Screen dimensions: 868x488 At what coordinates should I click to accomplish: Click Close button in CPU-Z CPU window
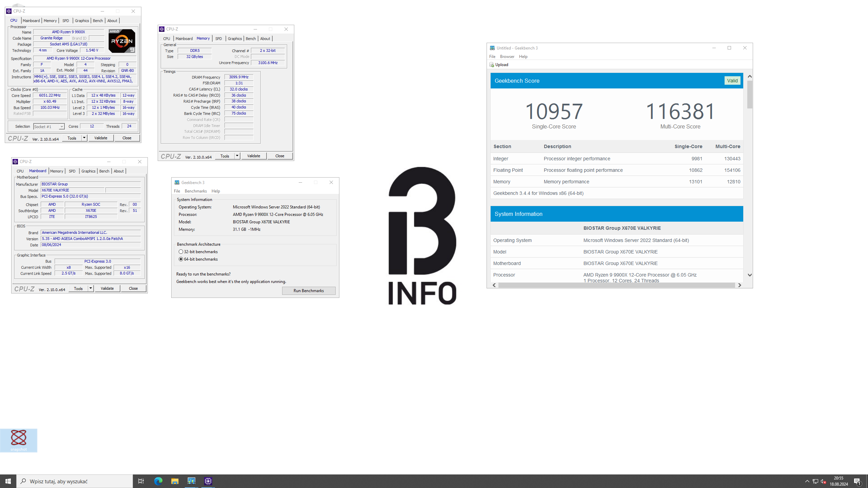coord(127,138)
